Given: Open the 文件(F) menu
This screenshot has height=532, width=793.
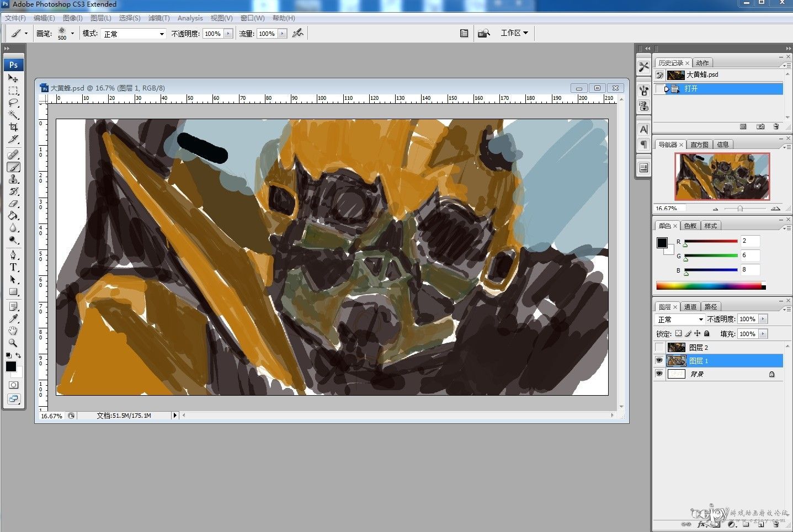Looking at the screenshot, I should pyautogui.click(x=15, y=18).
